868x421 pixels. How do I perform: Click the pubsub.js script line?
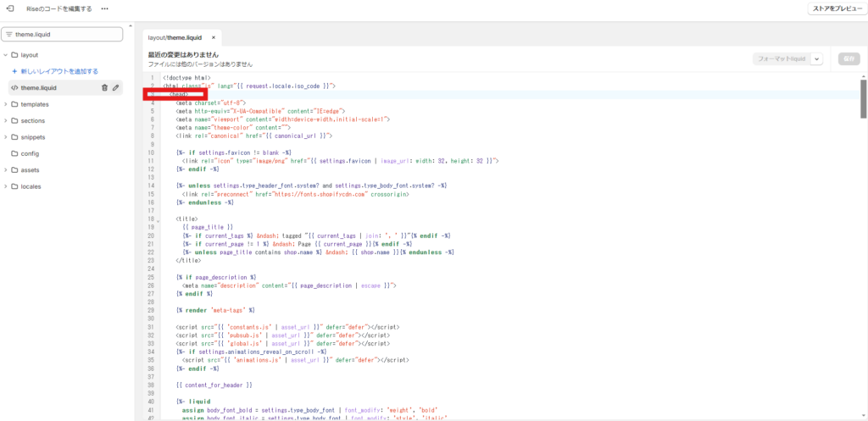click(x=282, y=335)
